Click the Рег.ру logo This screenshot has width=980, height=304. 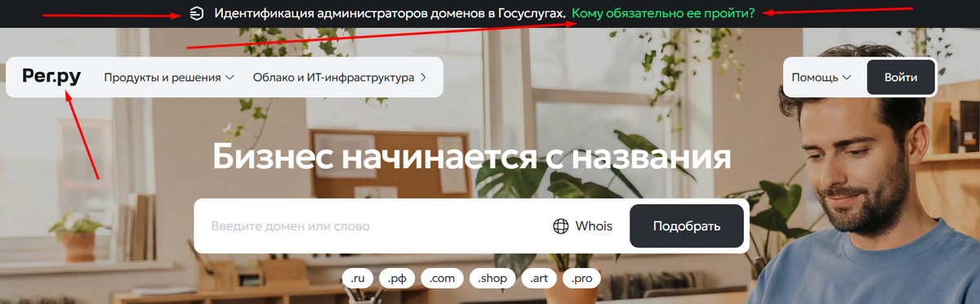[x=51, y=77]
